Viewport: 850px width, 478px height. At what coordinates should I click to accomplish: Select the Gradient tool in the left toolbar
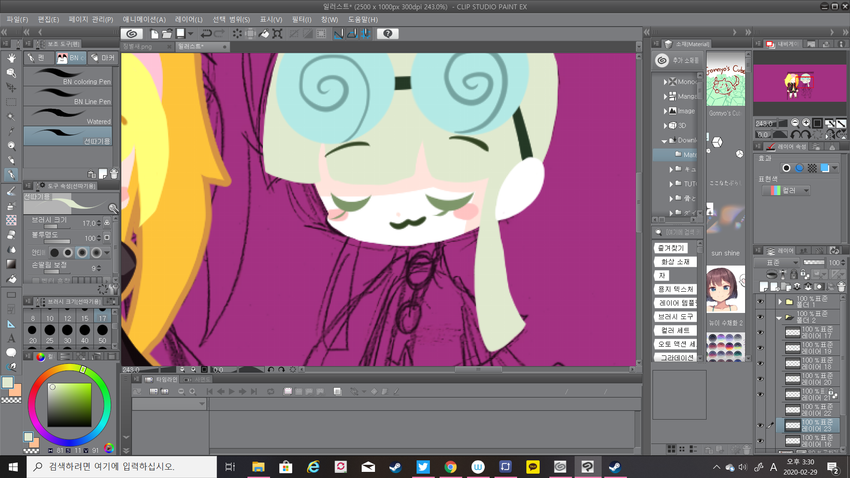(x=11, y=264)
